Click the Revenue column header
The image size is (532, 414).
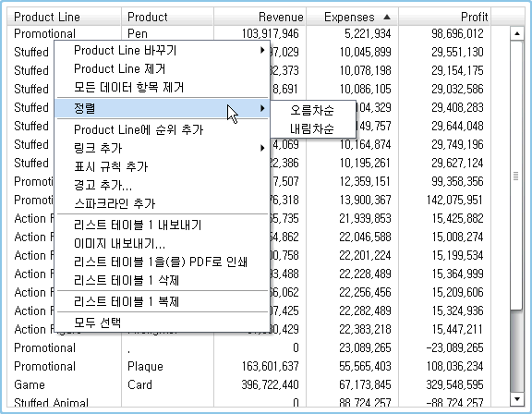(260, 17)
